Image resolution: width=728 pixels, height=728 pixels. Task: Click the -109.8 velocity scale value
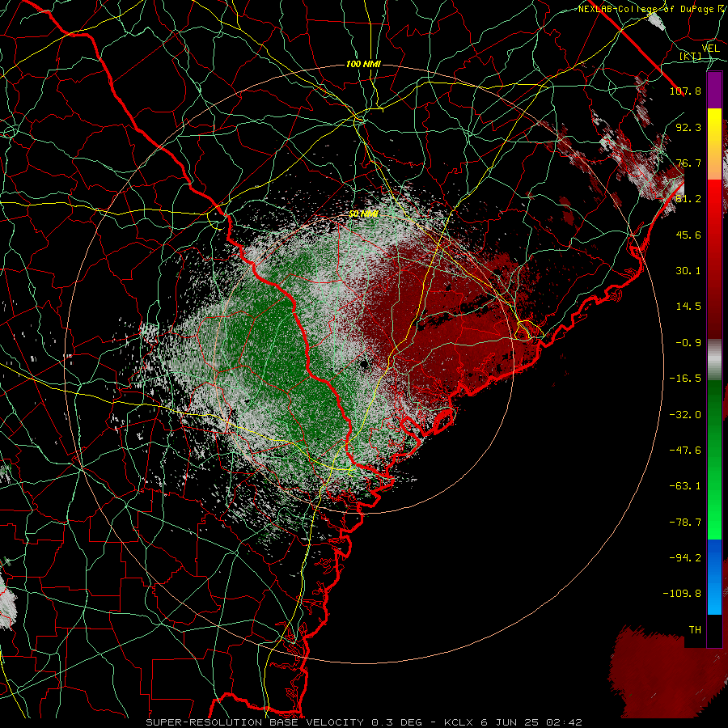[x=682, y=594]
